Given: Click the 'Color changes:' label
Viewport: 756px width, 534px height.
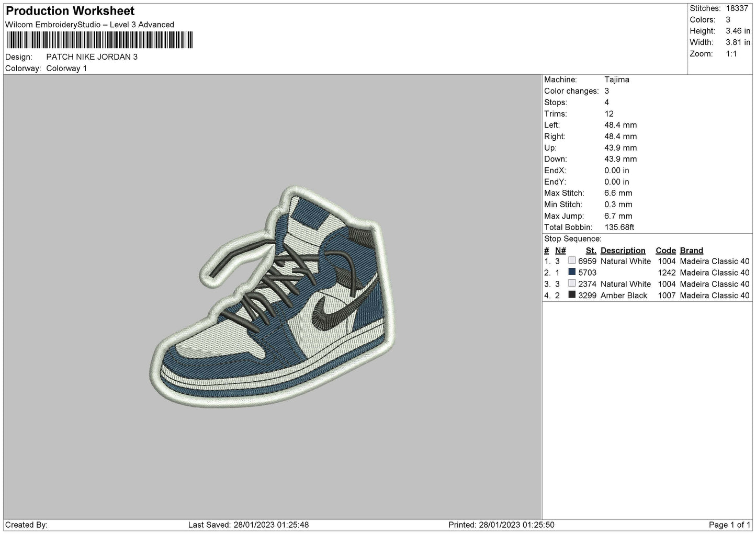Looking at the screenshot, I should tap(571, 91).
